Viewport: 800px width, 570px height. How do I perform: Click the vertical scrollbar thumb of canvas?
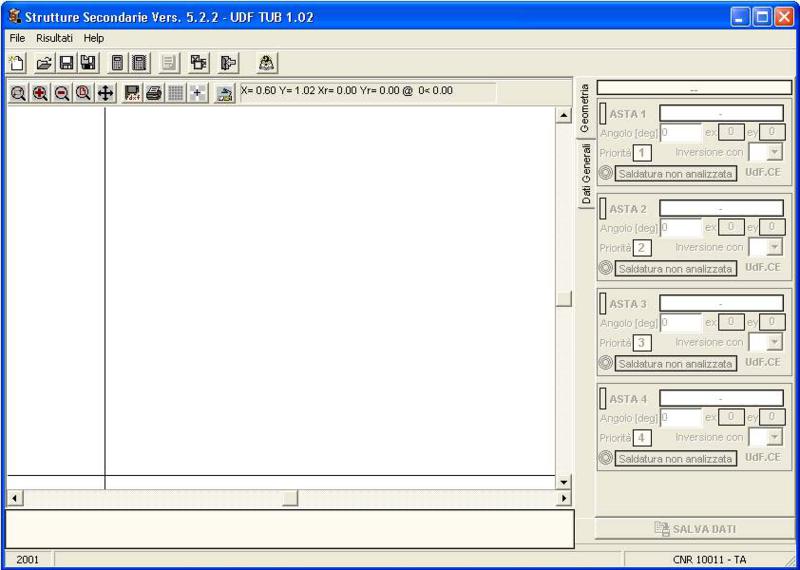[x=564, y=299]
